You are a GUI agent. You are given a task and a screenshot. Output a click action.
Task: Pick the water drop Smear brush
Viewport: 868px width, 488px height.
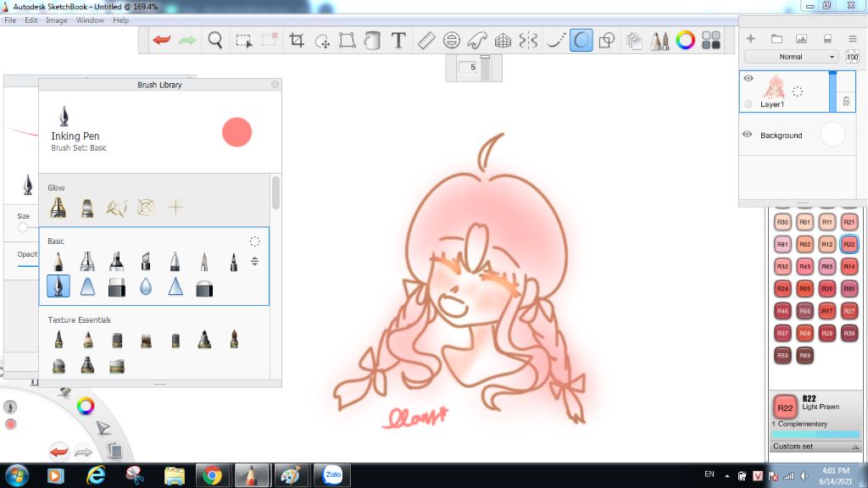coord(146,286)
